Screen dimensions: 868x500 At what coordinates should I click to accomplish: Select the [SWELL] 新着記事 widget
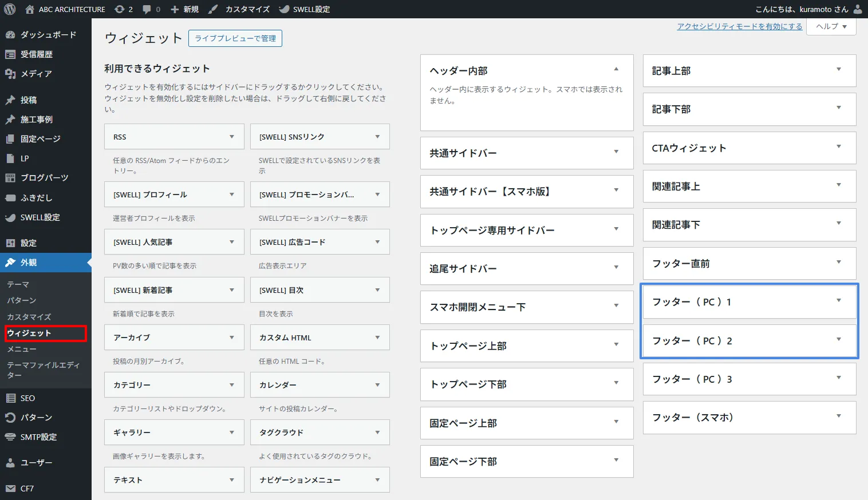[175, 290]
